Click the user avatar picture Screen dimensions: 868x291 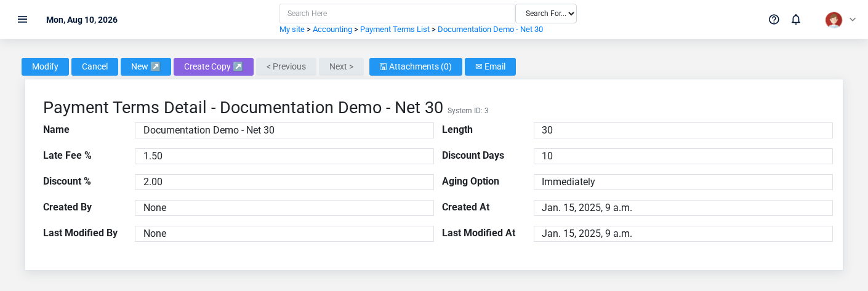pos(834,20)
